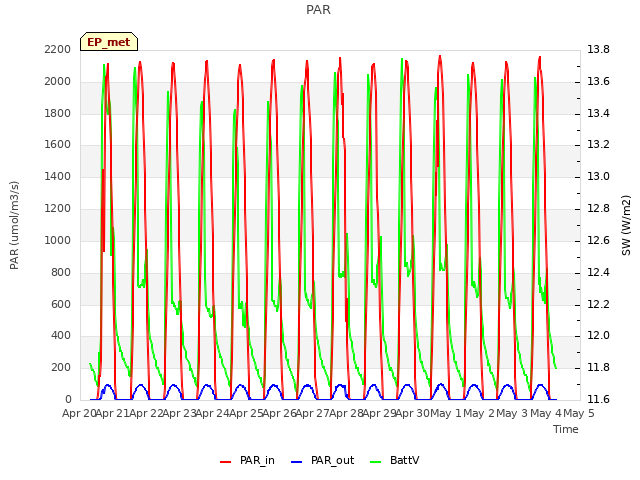Toggle PAR_out series in legend

click(x=322, y=460)
